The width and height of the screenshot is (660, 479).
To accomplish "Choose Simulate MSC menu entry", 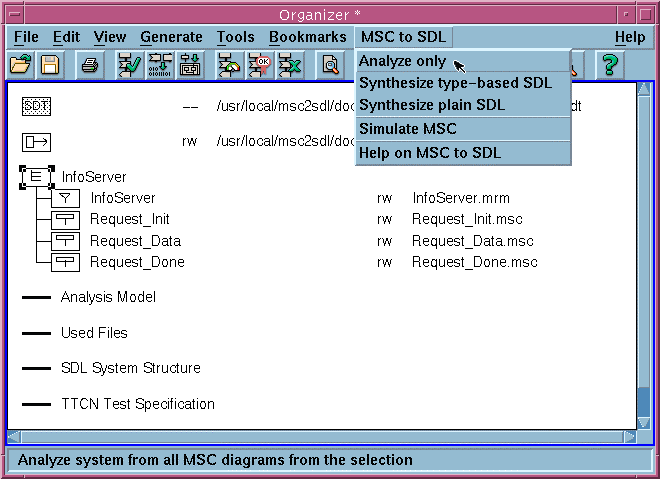I will (463, 128).
